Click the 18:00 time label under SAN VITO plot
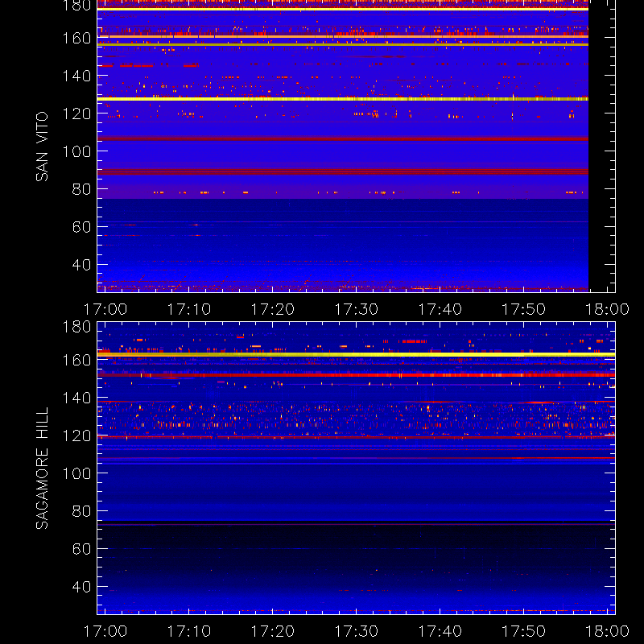Screen dimensions: 644x644 click(608, 309)
